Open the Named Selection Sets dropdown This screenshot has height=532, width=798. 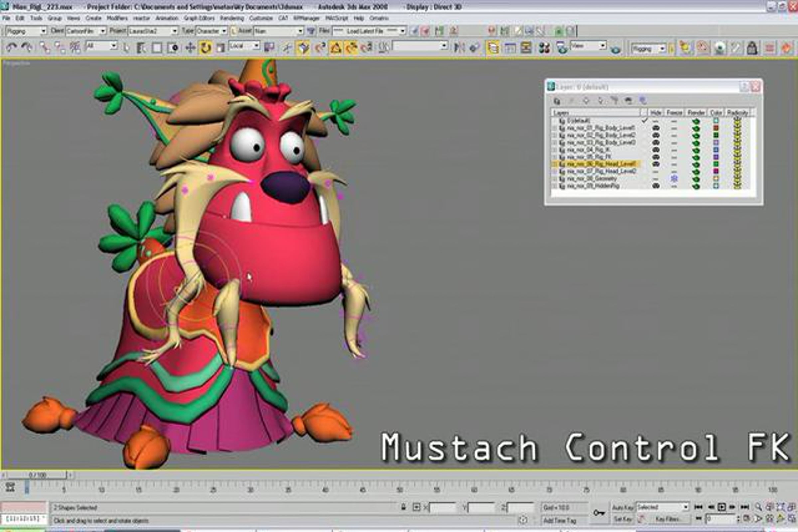(x=420, y=46)
